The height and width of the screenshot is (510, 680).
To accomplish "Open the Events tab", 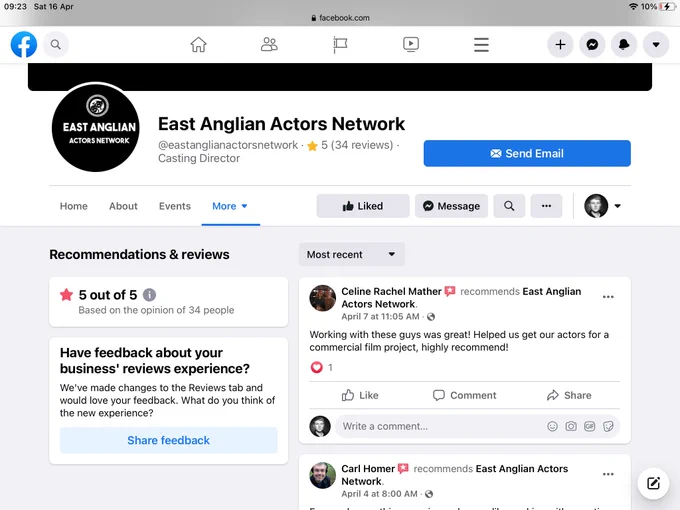I will click(x=175, y=206).
